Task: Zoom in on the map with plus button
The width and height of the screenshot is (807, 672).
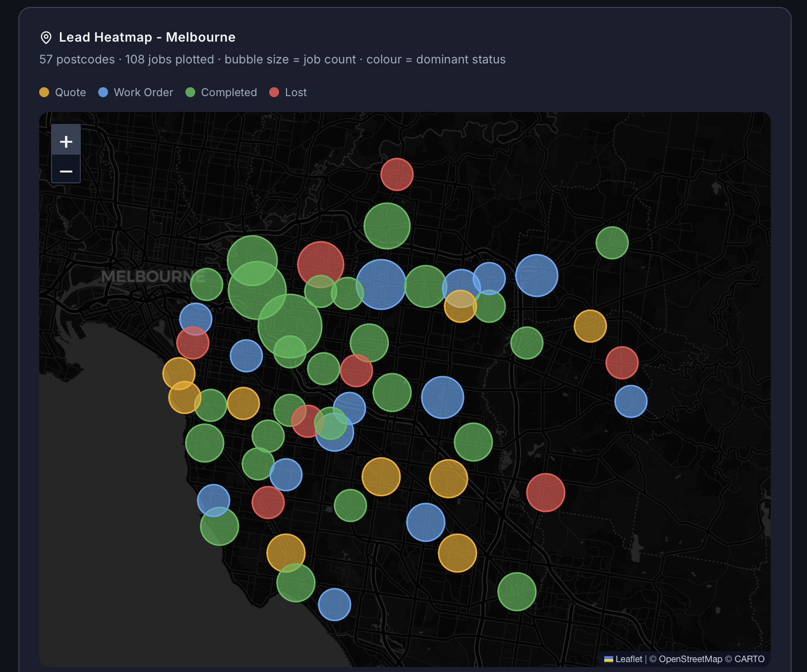Action: click(66, 142)
